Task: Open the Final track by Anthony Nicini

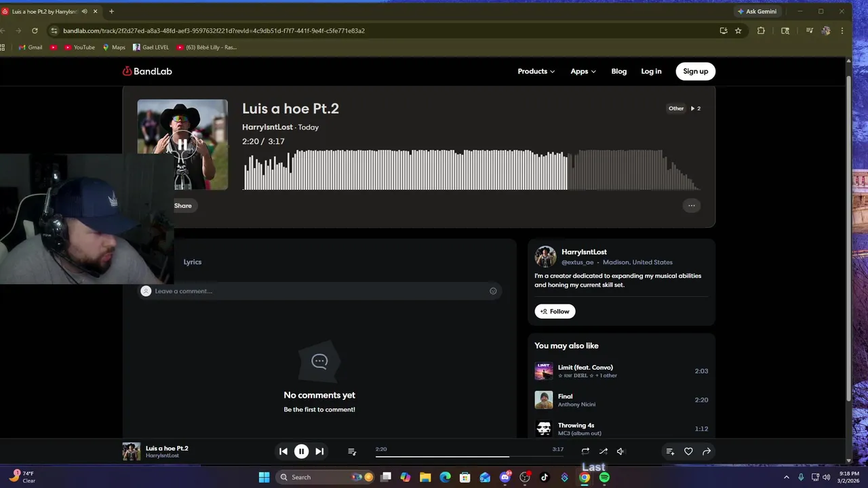Action: 565,396
